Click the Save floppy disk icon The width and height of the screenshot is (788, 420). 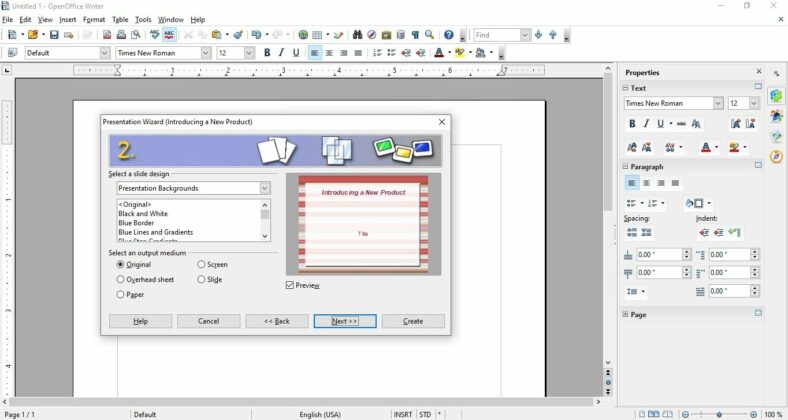pyautogui.click(x=54, y=35)
